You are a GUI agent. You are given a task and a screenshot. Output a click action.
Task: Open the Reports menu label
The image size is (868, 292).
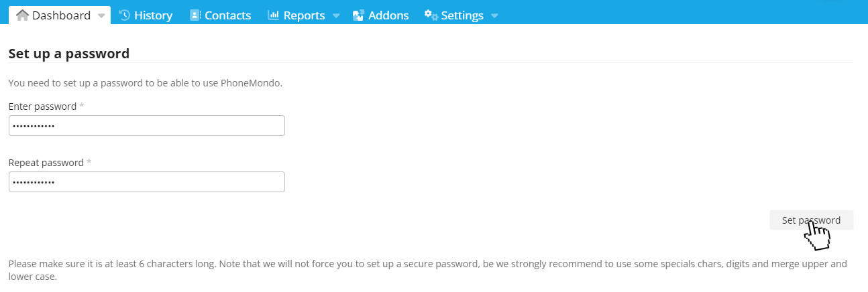(304, 15)
